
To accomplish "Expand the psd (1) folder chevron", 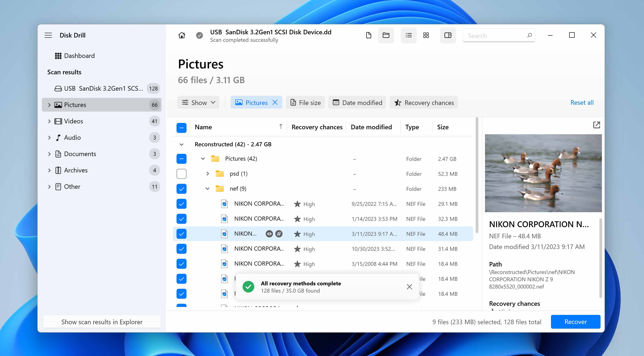I will (207, 174).
